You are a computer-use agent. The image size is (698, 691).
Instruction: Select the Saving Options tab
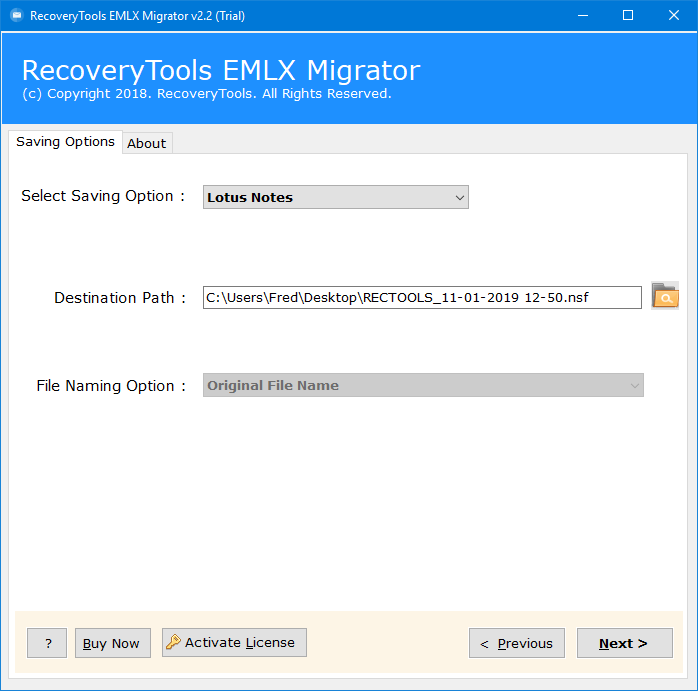(x=65, y=142)
